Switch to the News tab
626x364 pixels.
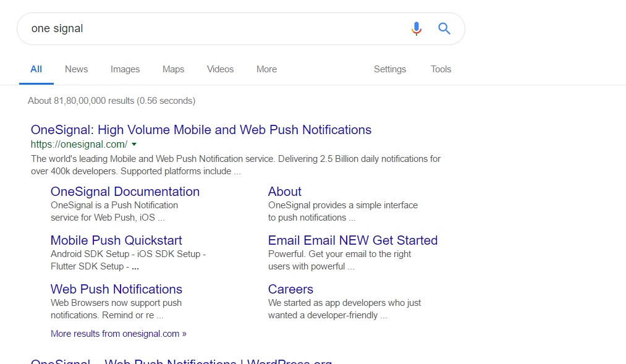pyautogui.click(x=76, y=69)
